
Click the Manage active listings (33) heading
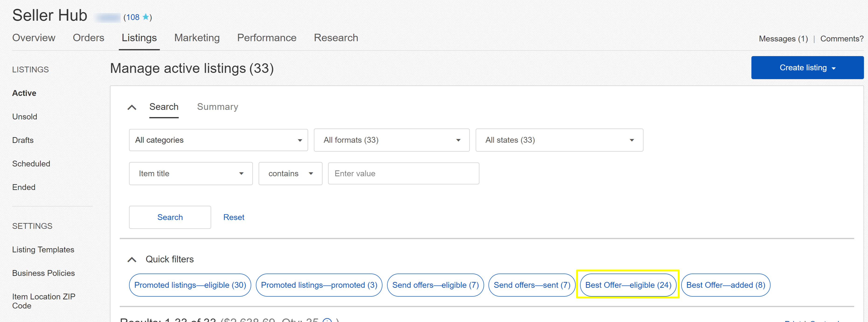(192, 68)
